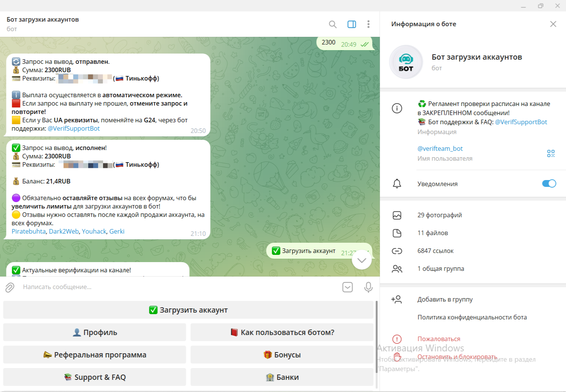Viewport: 566px width, 392px height.
Task: Click Пожаловаться to report the bot
Action: [x=439, y=339]
